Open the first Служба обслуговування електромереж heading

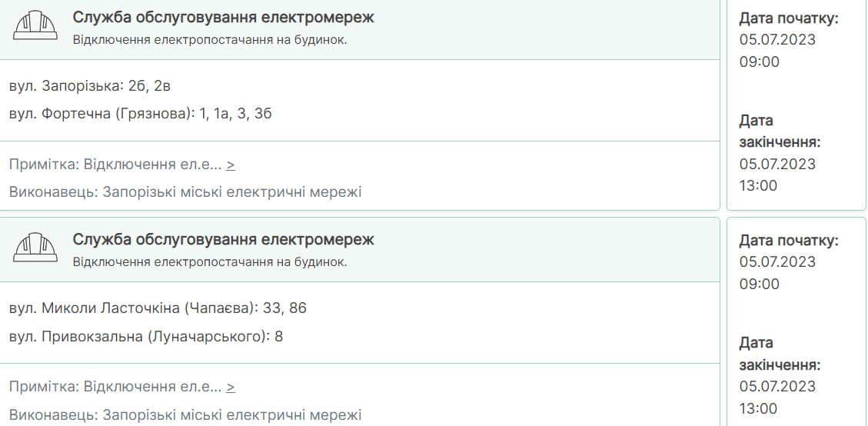[x=223, y=17]
